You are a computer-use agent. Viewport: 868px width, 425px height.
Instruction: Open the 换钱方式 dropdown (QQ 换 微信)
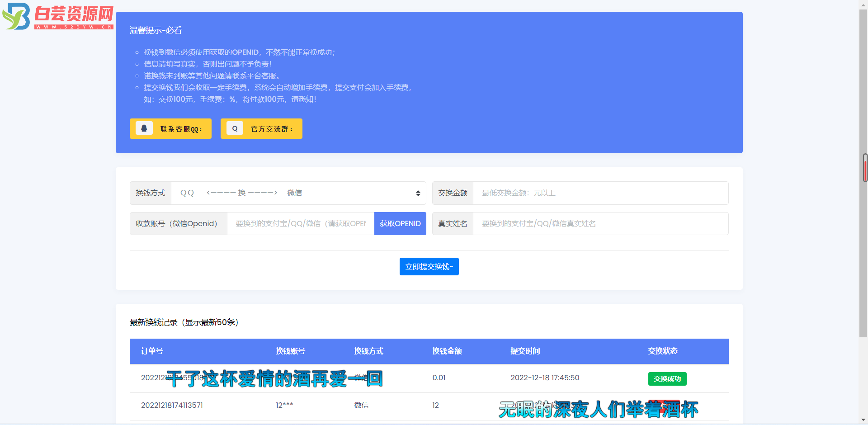(x=298, y=193)
